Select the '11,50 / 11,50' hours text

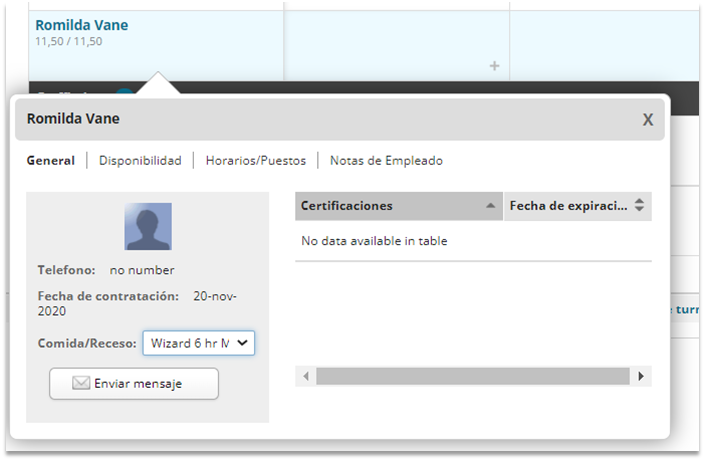[x=69, y=41]
